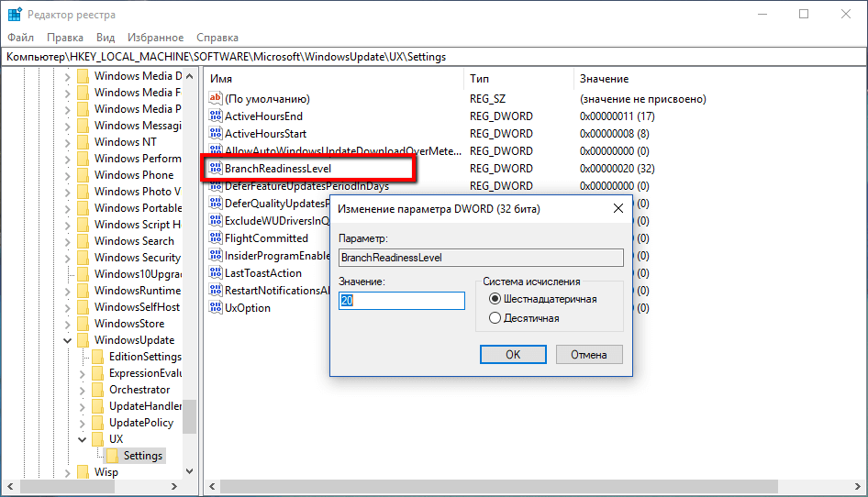
Task: Select the ActiveHoursEnd DWORD value icon
Action: tap(216, 116)
